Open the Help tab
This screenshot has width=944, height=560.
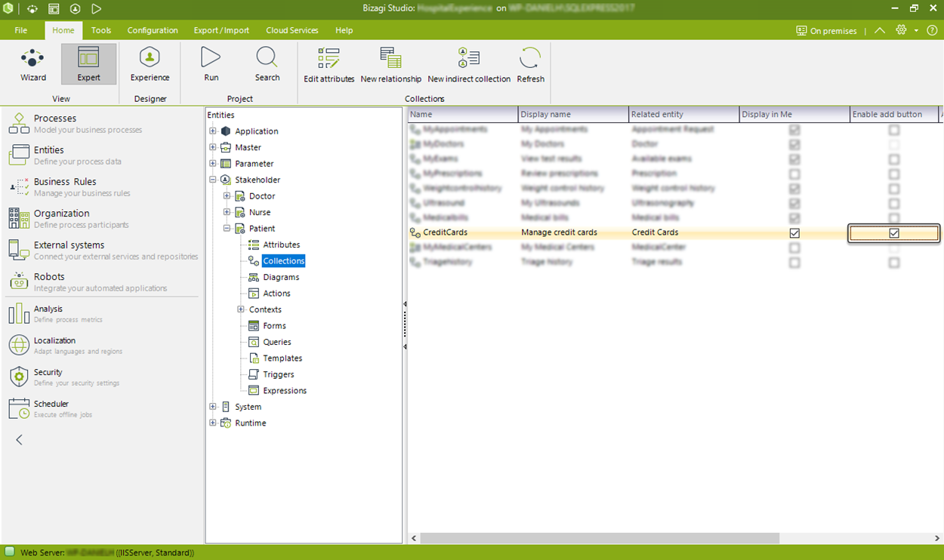[344, 30]
